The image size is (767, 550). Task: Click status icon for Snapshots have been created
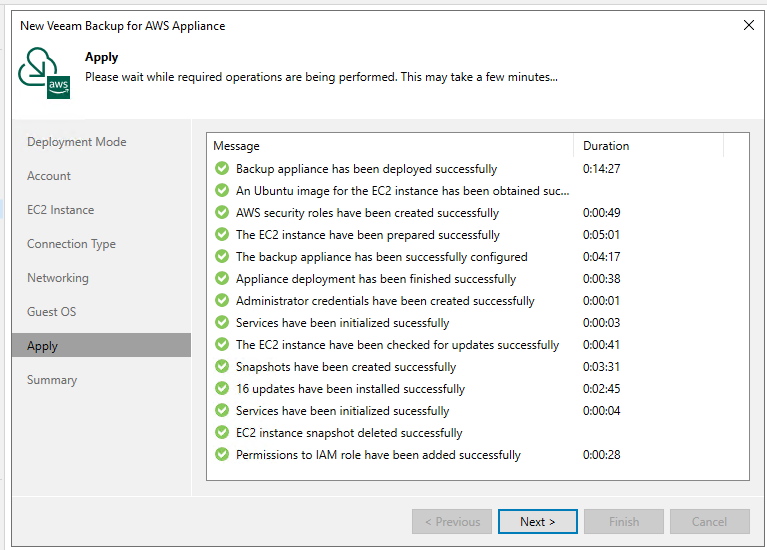[x=222, y=367]
